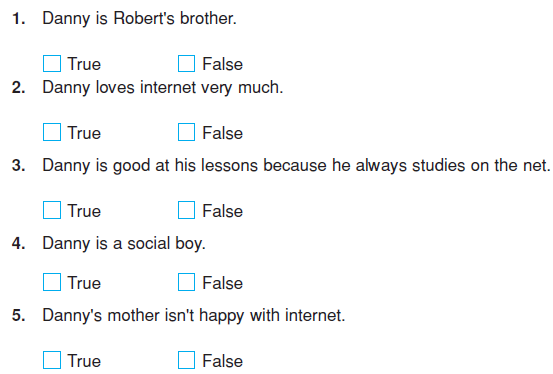The height and width of the screenshot is (374, 553).
Task: Click the sentence about Danny's mother and internet
Action: point(194,315)
